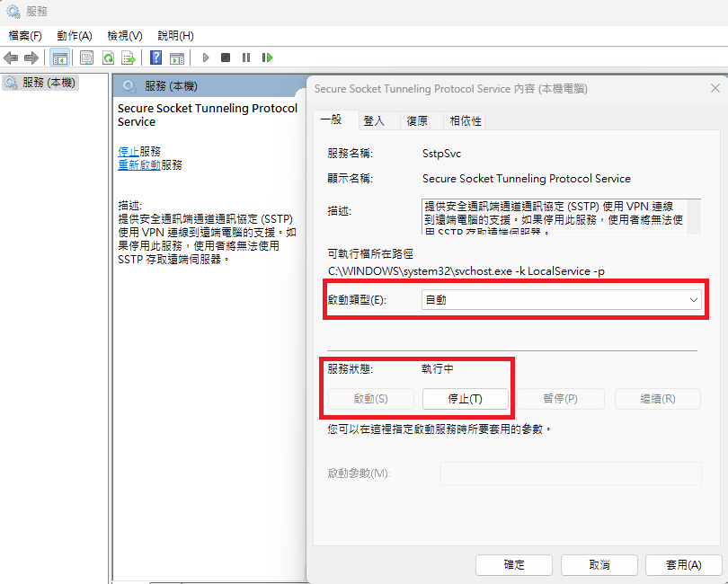
Task: Click the display name Secure Socket Tunneling text
Action: 527,179
